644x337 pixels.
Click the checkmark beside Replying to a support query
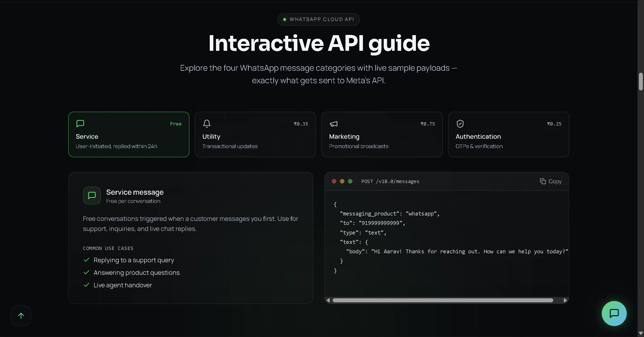[x=86, y=260]
